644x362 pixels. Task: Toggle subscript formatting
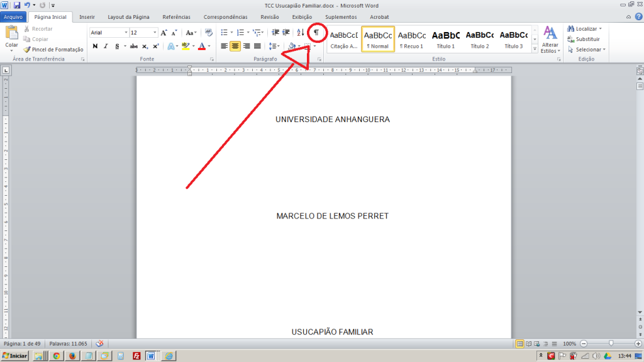point(145,46)
